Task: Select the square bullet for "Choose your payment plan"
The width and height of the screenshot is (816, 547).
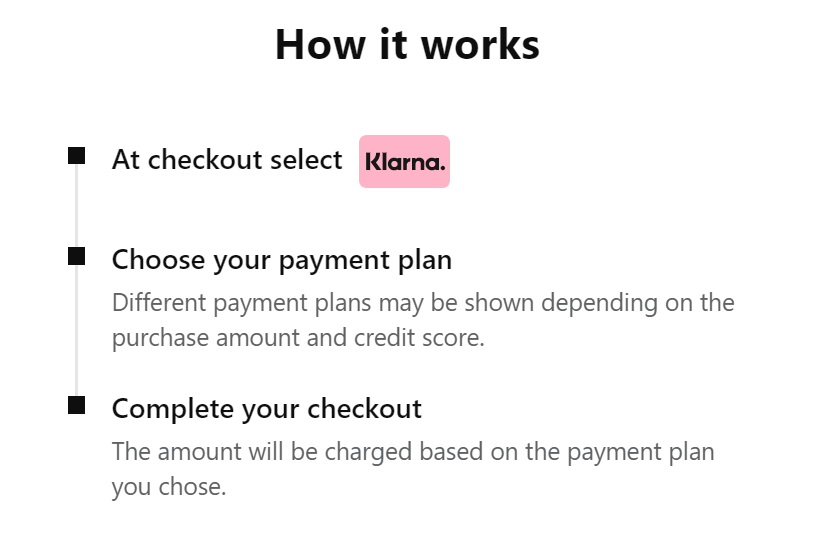Action: point(77,257)
